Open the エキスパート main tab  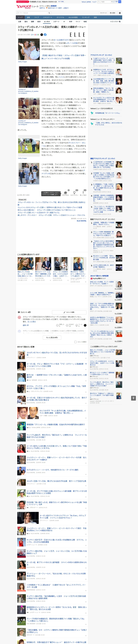click(x=48, y=17)
